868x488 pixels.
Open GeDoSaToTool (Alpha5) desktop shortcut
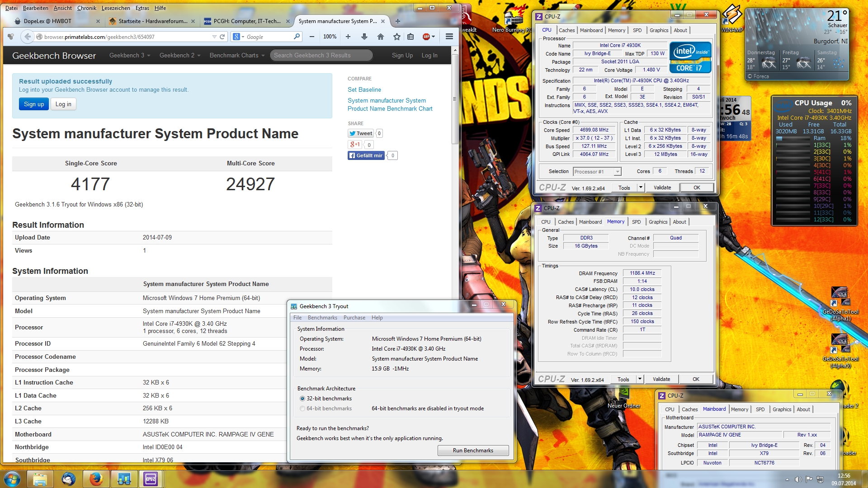pos(840,351)
